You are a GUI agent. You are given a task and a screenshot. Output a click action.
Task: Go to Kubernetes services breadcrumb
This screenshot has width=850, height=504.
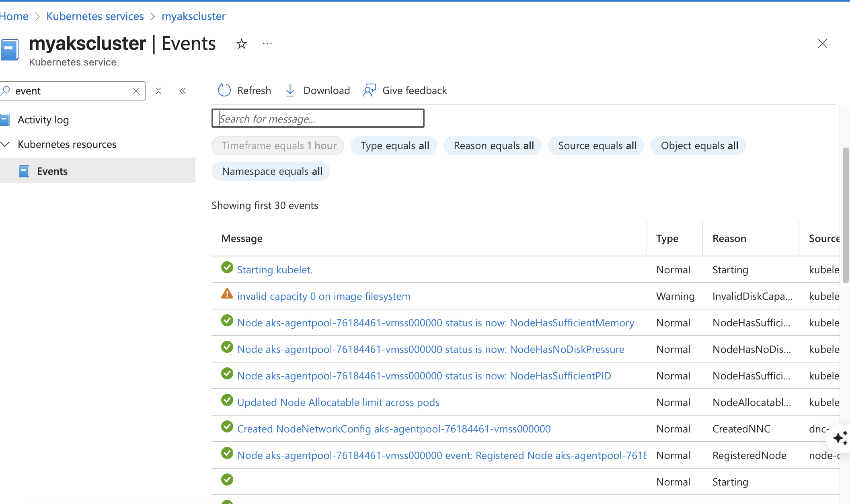pyautogui.click(x=95, y=16)
